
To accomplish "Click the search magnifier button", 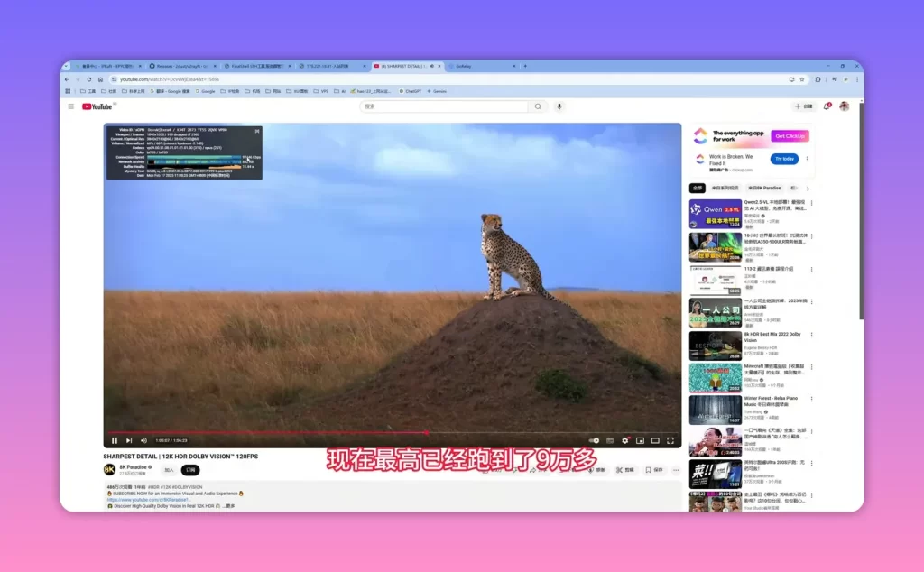I will [538, 106].
